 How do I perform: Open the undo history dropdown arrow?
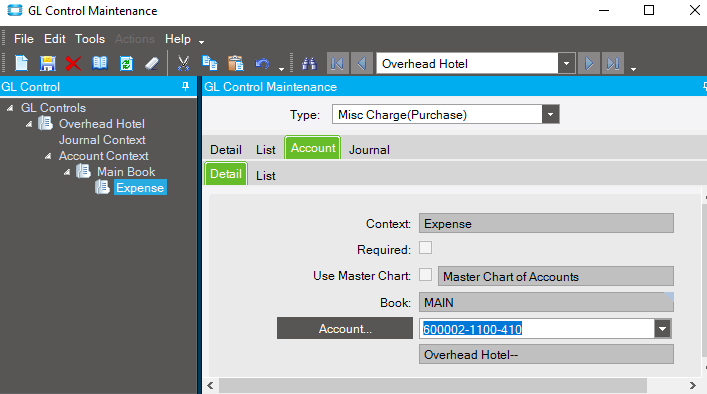(x=281, y=69)
